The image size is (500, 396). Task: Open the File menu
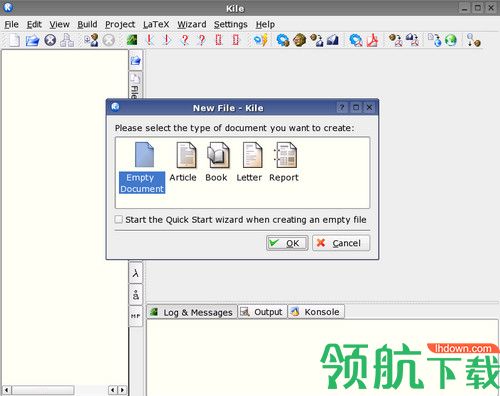point(11,24)
